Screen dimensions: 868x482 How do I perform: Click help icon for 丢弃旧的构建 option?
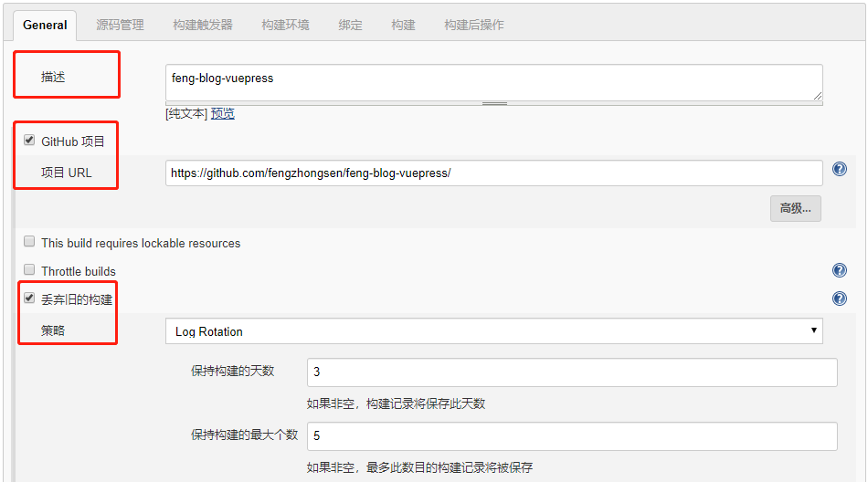click(x=839, y=299)
